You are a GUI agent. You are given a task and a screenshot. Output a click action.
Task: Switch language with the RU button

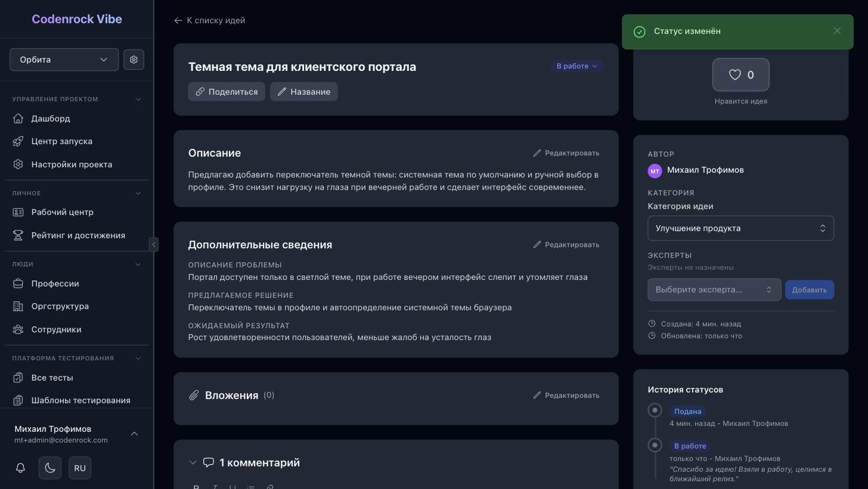click(80, 468)
